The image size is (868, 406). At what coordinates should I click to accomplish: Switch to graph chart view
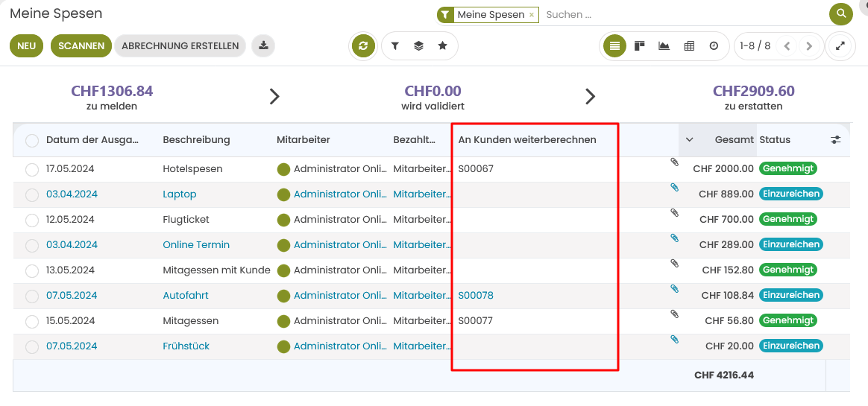pyautogui.click(x=664, y=46)
